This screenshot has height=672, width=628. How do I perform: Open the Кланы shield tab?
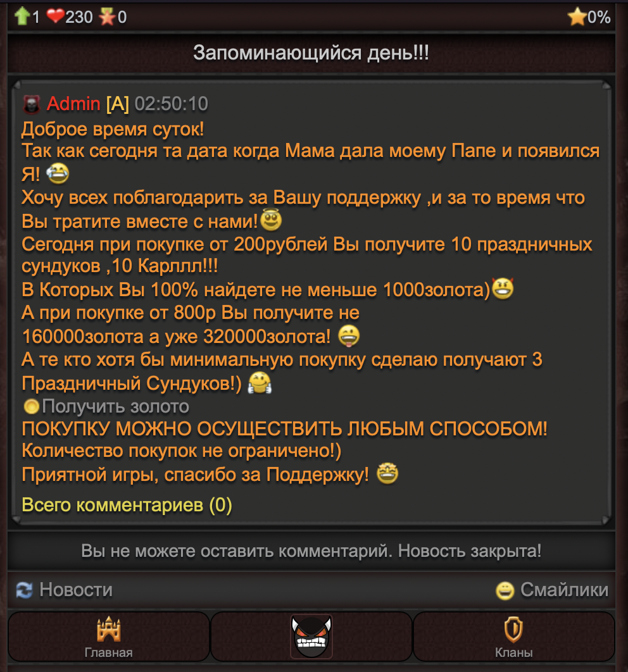coord(513,637)
